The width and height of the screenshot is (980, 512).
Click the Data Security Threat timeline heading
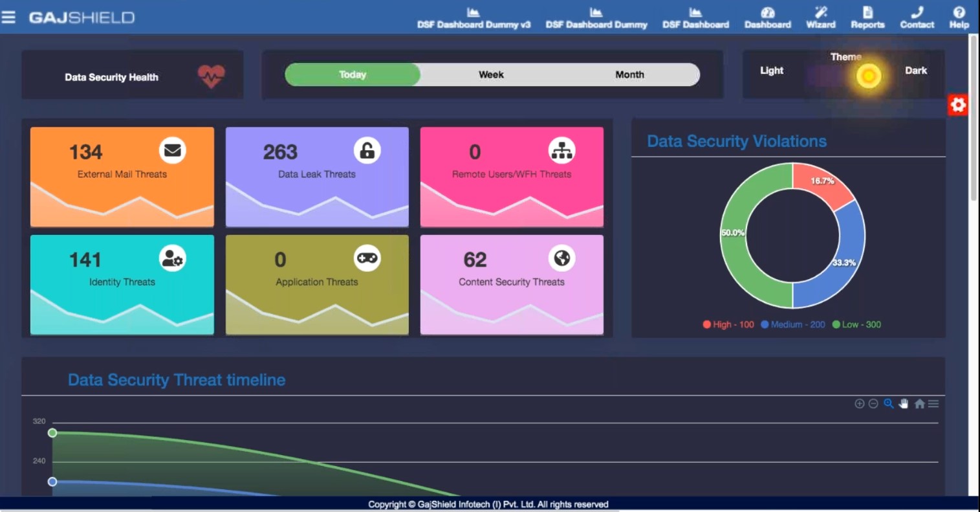tap(177, 380)
